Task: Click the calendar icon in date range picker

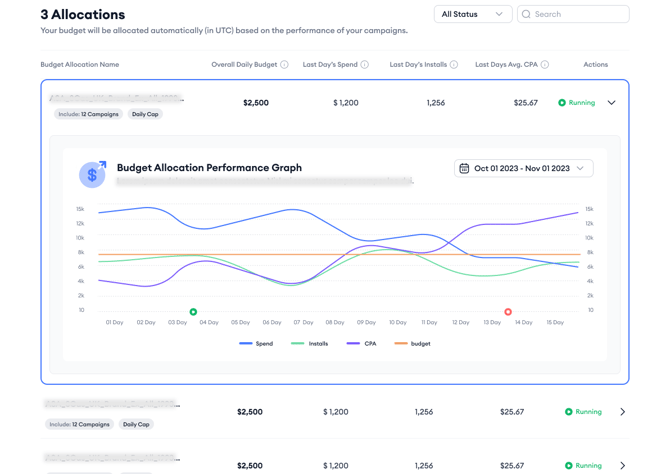Action: (464, 169)
